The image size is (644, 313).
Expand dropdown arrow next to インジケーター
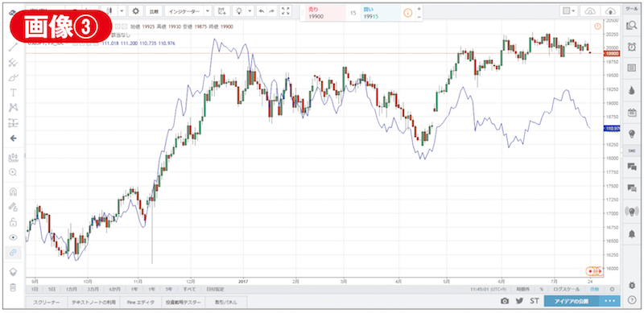[208, 10]
